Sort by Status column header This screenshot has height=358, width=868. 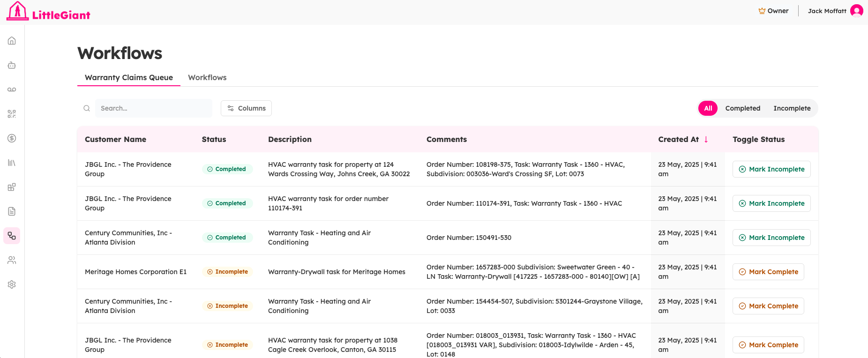click(x=214, y=139)
